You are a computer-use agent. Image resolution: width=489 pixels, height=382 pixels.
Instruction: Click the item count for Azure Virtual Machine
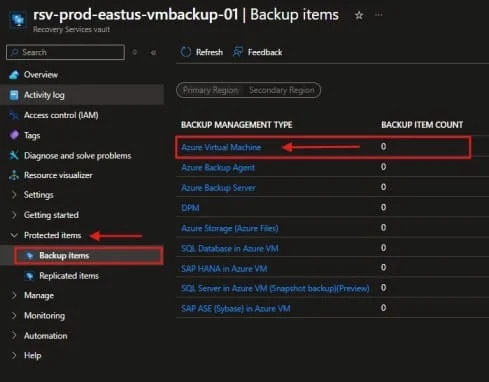tap(383, 146)
